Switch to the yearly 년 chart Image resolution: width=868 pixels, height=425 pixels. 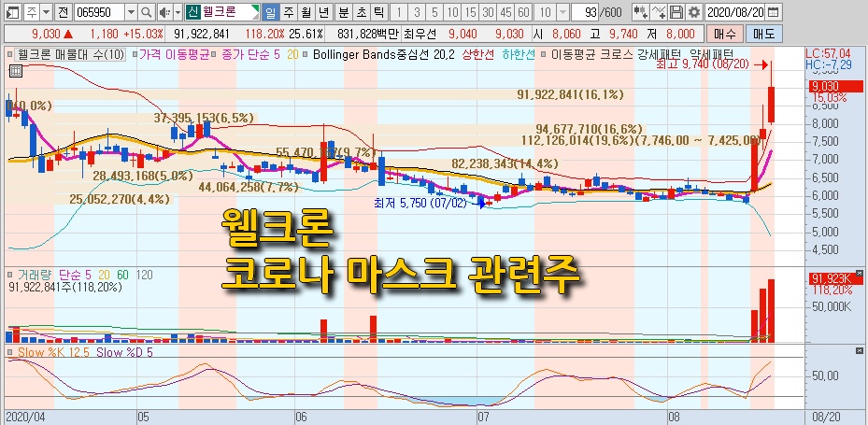point(323,11)
